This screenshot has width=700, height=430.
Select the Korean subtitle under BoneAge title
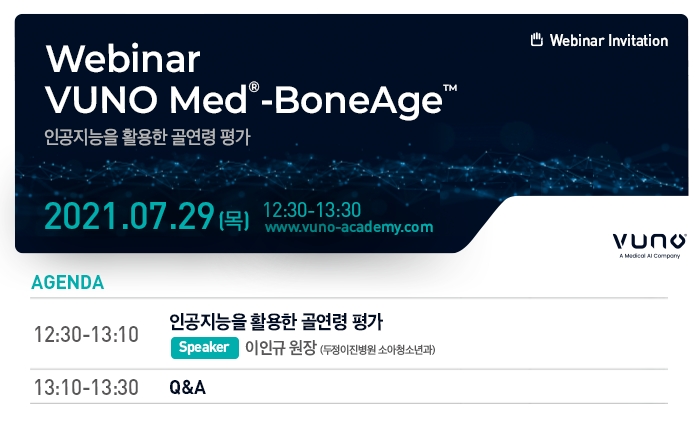[148, 137]
